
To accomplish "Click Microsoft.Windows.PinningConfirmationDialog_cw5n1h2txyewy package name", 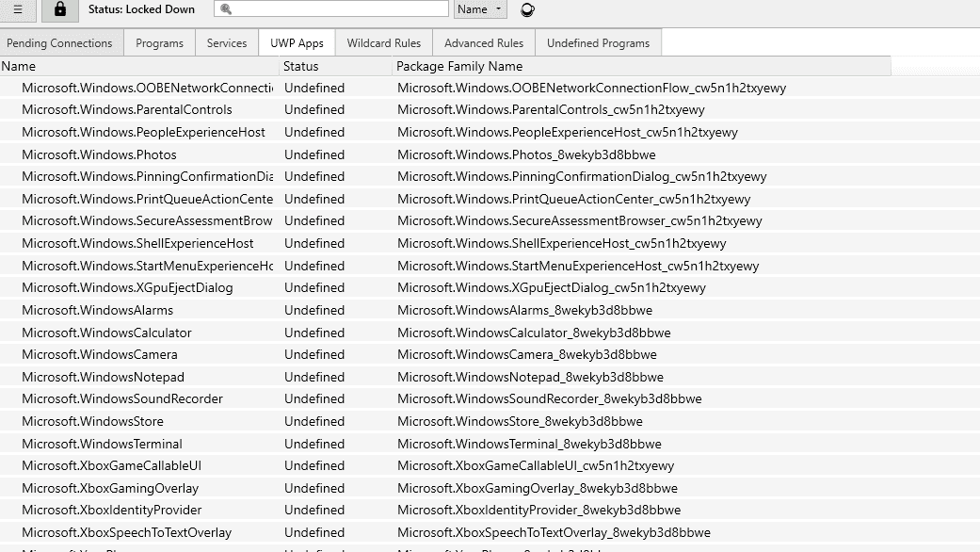I will click(582, 176).
